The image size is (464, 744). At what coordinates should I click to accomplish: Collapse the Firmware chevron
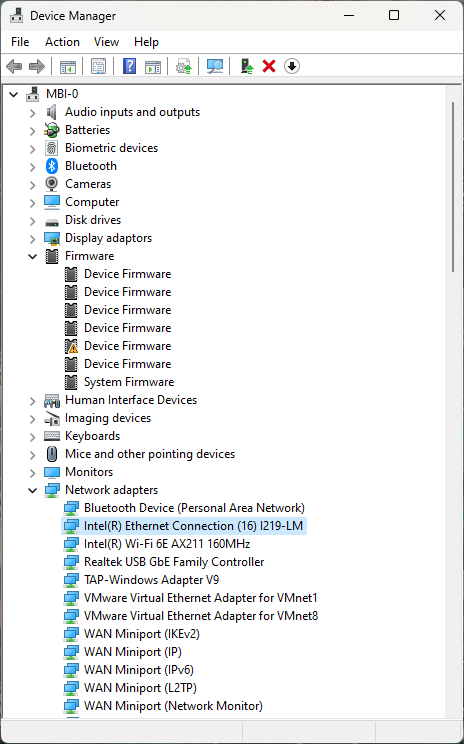coord(32,257)
